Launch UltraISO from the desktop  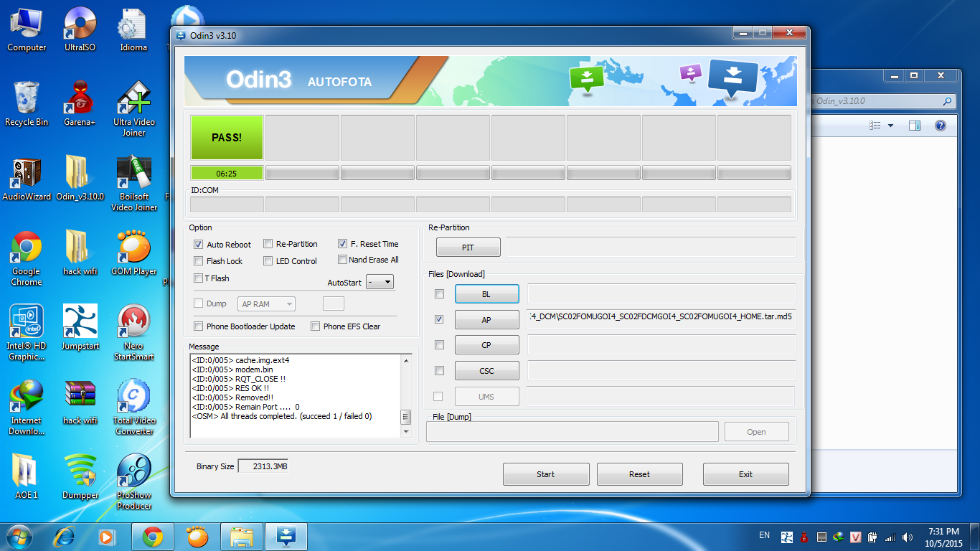[80, 30]
